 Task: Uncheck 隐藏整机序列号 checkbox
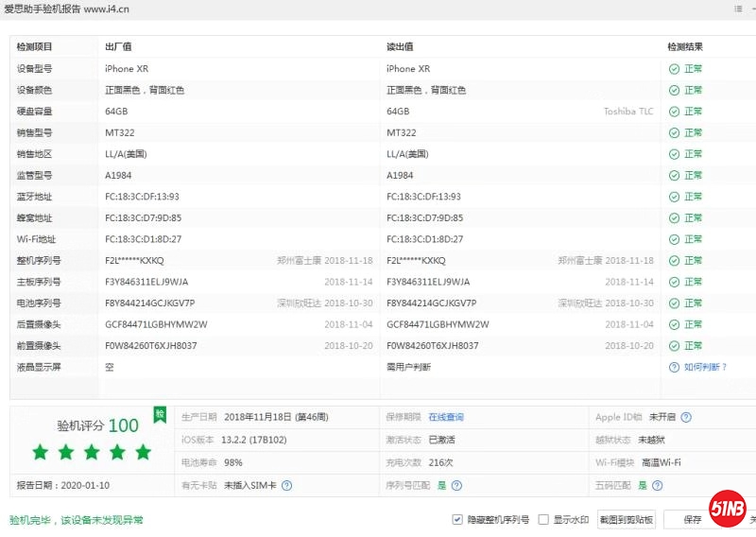pos(458,519)
